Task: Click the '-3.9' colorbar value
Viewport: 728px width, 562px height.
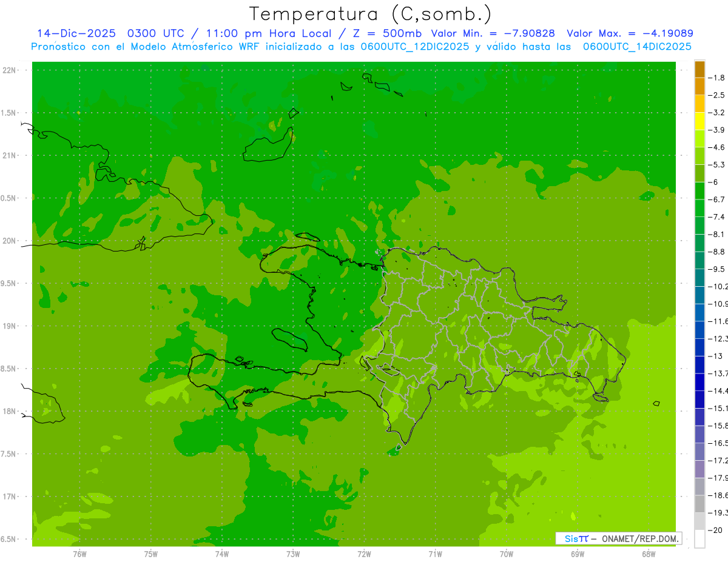Action: point(717,130)
